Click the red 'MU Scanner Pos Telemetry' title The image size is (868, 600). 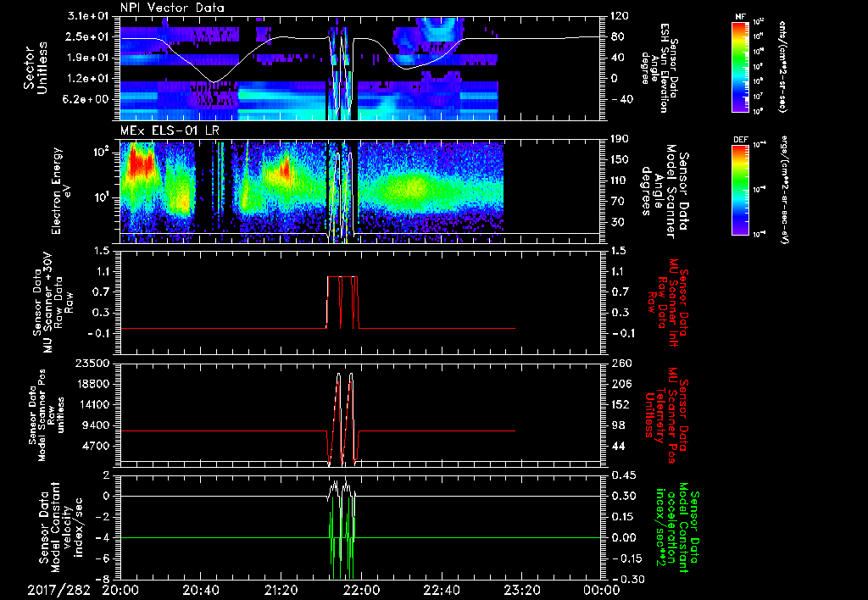click(666, 416)
